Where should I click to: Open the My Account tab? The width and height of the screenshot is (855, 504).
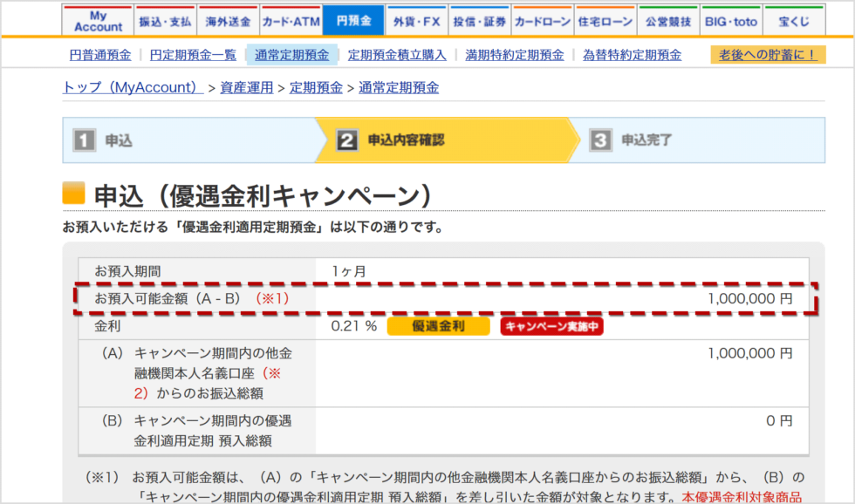(x=96, y=19)
